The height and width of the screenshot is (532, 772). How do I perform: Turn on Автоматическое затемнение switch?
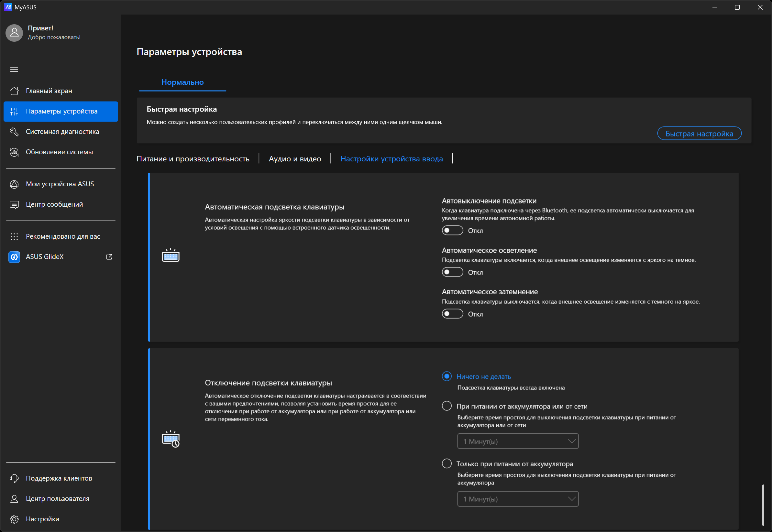[x=453, y=314]
